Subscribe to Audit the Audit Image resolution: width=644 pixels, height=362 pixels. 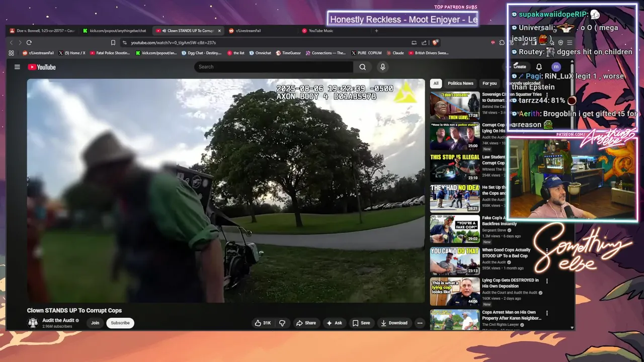click(x=120, y=323)
